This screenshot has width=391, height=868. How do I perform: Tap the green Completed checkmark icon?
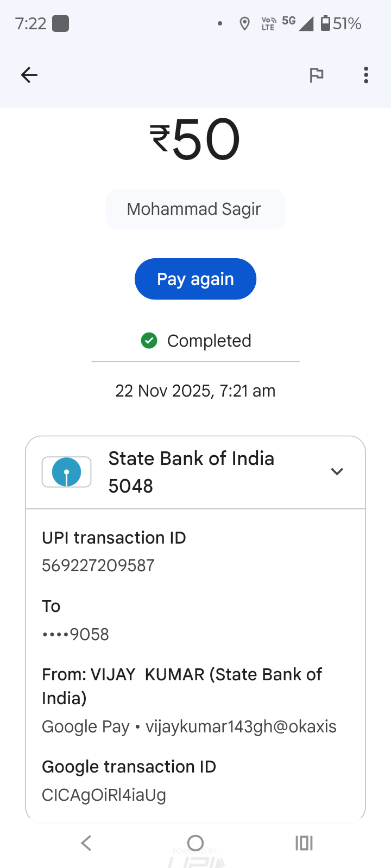click(149, 341)
